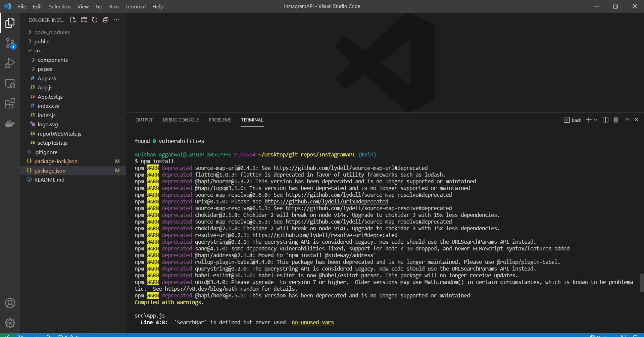The height and width of the screenshot is (337, 644).
Task: Click the New Folder icon in Explorer
Action: click(84, 20)
